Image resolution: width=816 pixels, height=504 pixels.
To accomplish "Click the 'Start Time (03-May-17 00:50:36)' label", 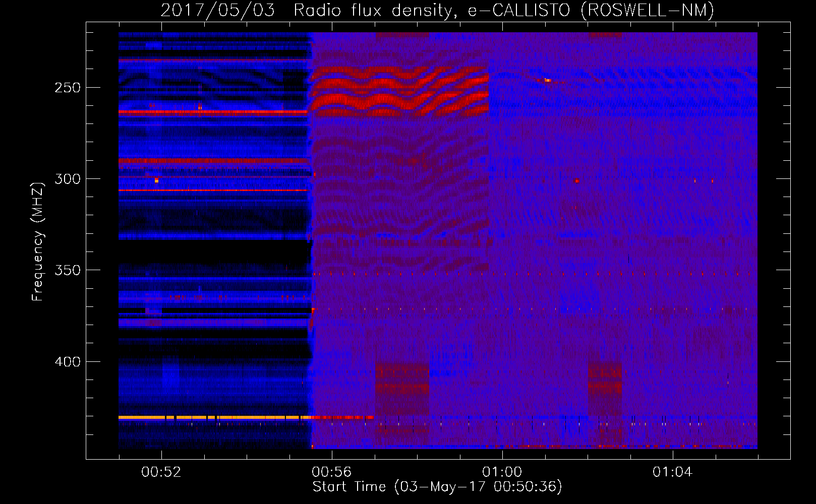I will 437,487.
